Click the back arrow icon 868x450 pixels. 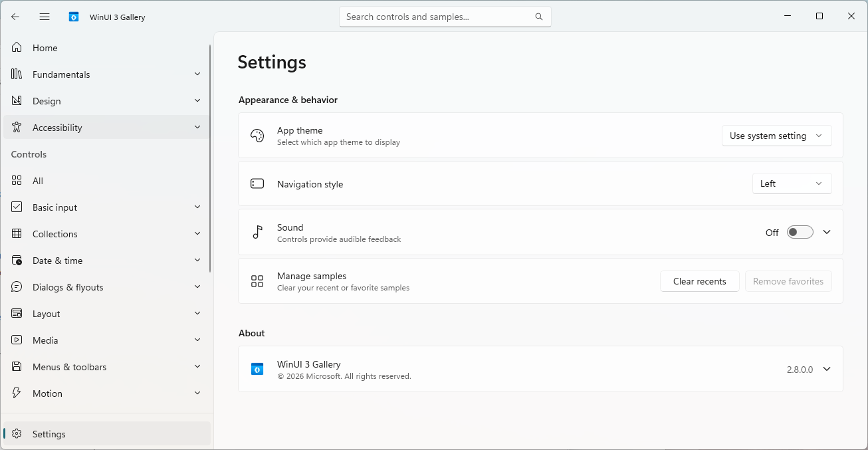tap(15, 17)
